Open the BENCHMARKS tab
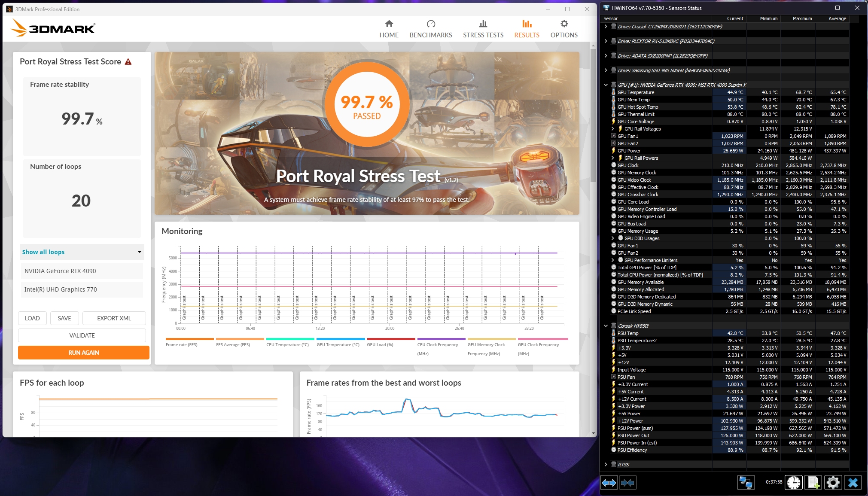The image size is (868, 496). click(x=430, y=29)
